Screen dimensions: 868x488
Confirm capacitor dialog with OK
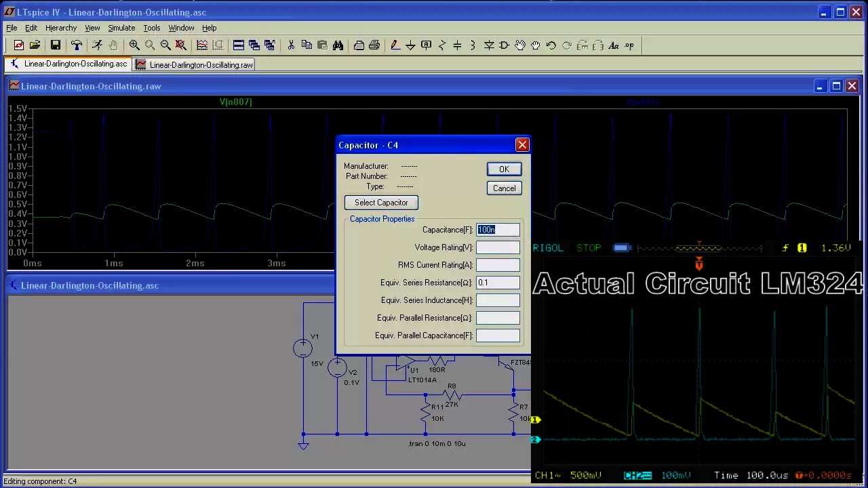(504, 169)
